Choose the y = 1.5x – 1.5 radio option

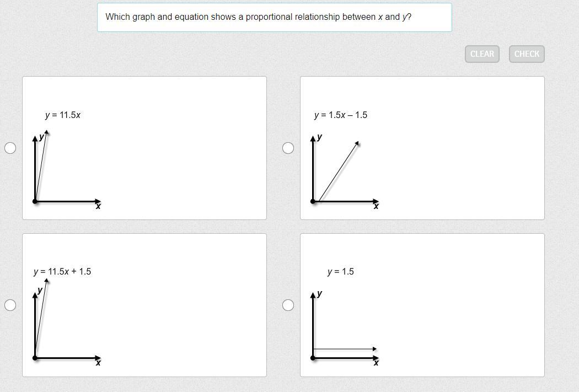pyautogui.click(x=288, y=148)
